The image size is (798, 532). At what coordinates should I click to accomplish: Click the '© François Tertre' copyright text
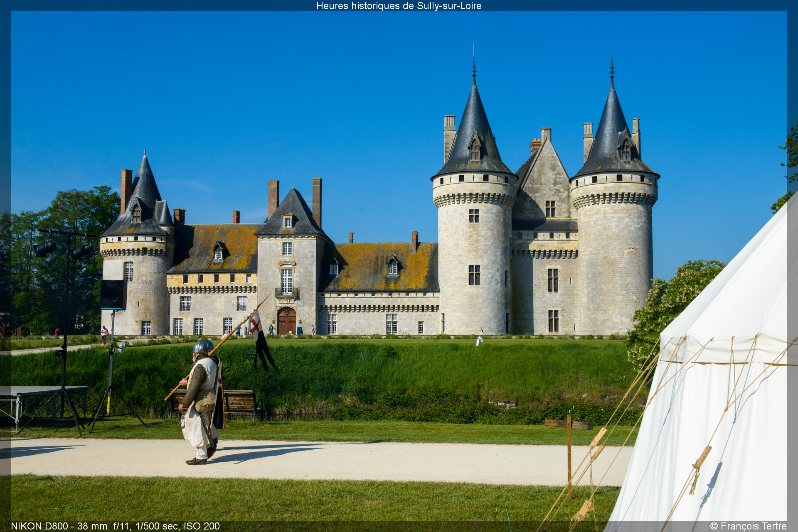748,526
